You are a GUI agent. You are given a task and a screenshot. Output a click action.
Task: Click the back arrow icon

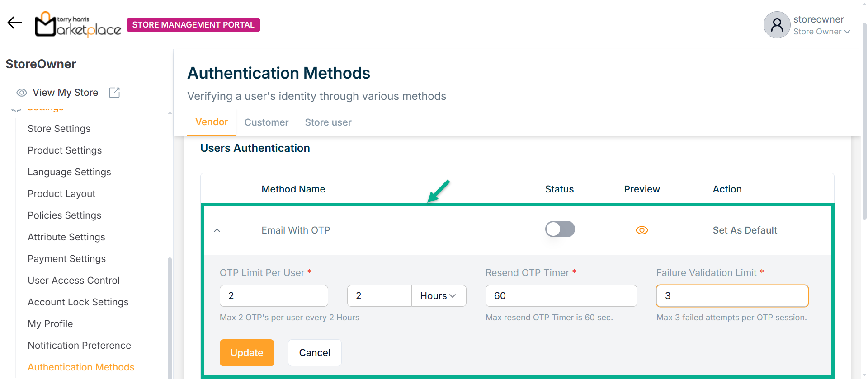14,23
